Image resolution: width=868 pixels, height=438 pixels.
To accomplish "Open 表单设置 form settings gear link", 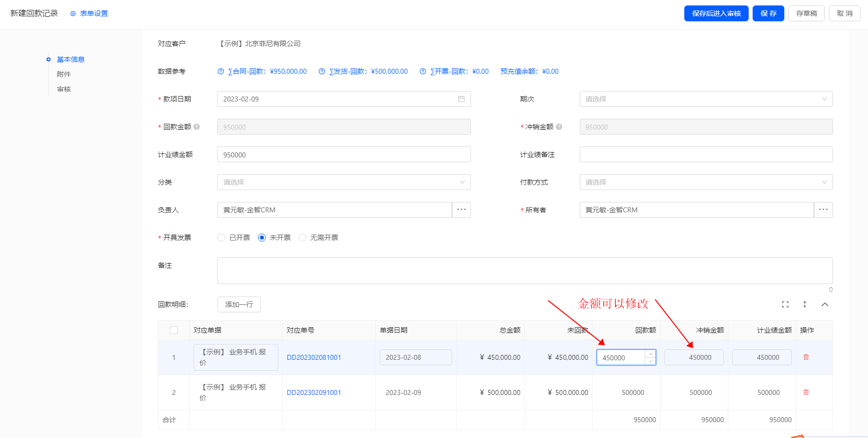I will coord(89,13).
